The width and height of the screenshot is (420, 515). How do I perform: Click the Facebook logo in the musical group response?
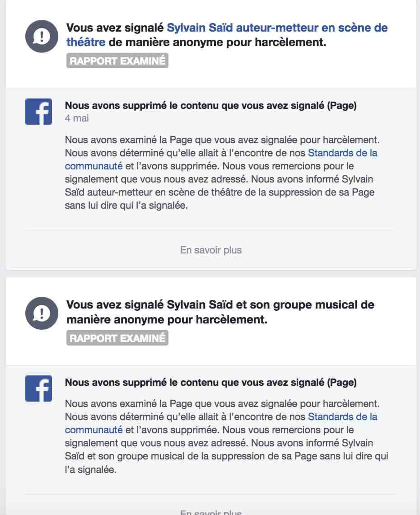38,388
